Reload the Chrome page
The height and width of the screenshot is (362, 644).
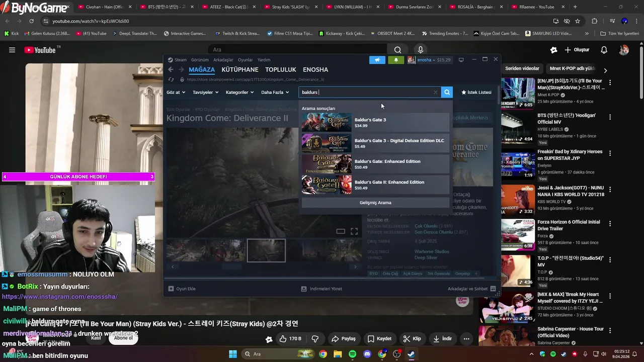31,21
